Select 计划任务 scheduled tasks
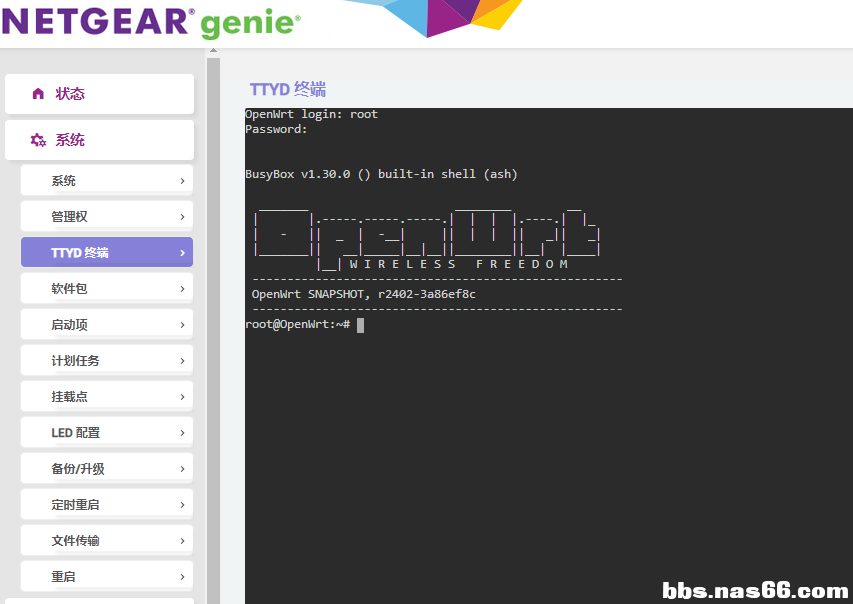 click(106, 361)
